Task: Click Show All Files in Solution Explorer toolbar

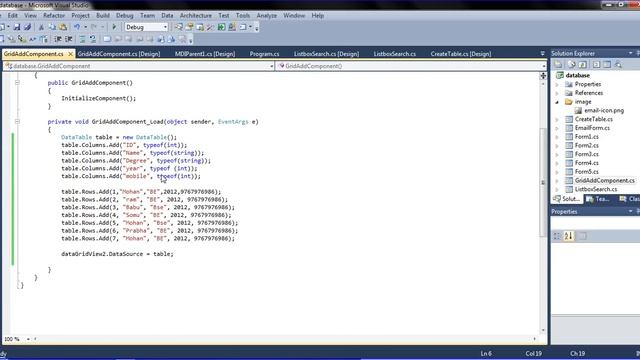Action: [571, 64]
